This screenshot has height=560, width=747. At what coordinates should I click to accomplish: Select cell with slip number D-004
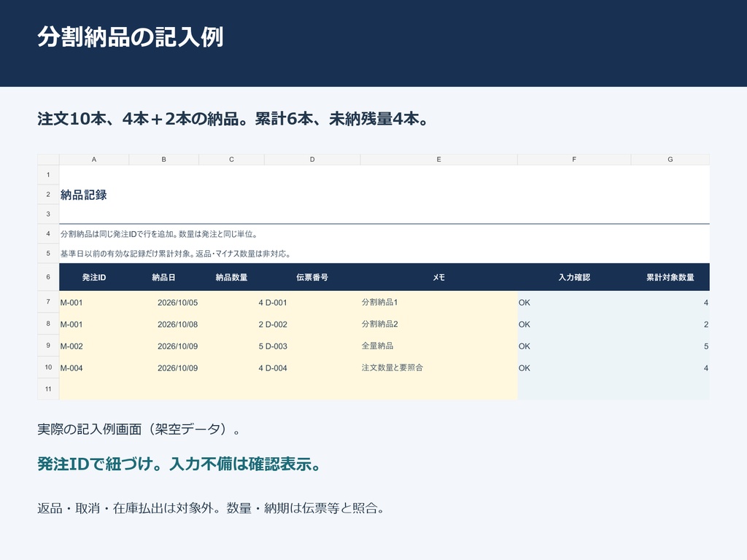(x=312, y=368)
